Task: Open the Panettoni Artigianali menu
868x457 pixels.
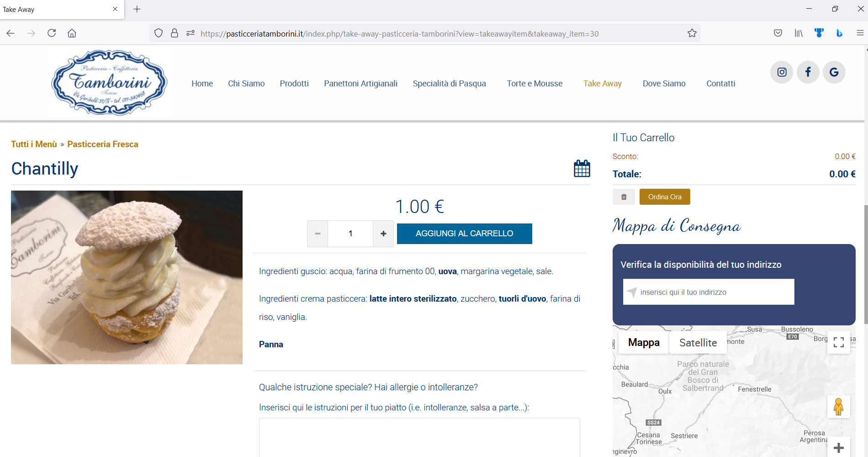Action: click(360, 84)
